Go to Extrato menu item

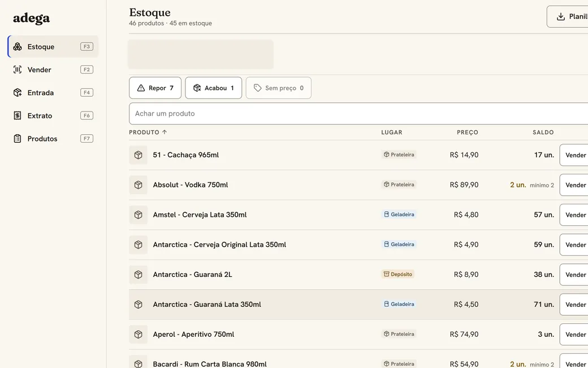click(53, 115)
